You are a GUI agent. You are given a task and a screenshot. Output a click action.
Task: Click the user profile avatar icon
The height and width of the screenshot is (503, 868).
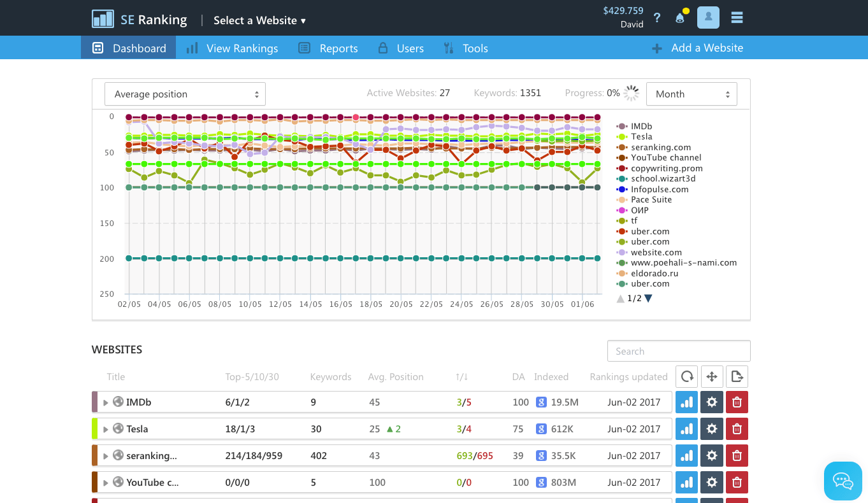pos(708,17)
